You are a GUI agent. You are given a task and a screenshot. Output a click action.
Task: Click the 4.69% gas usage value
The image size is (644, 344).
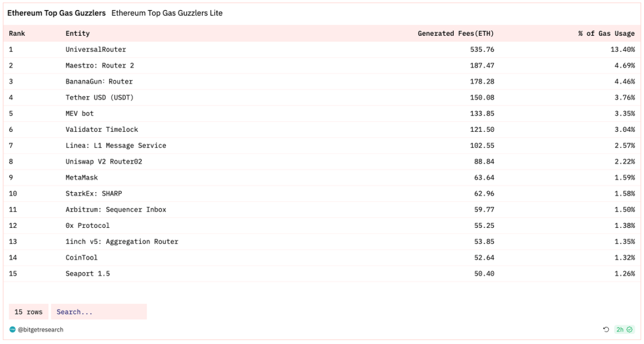[624, 65]
